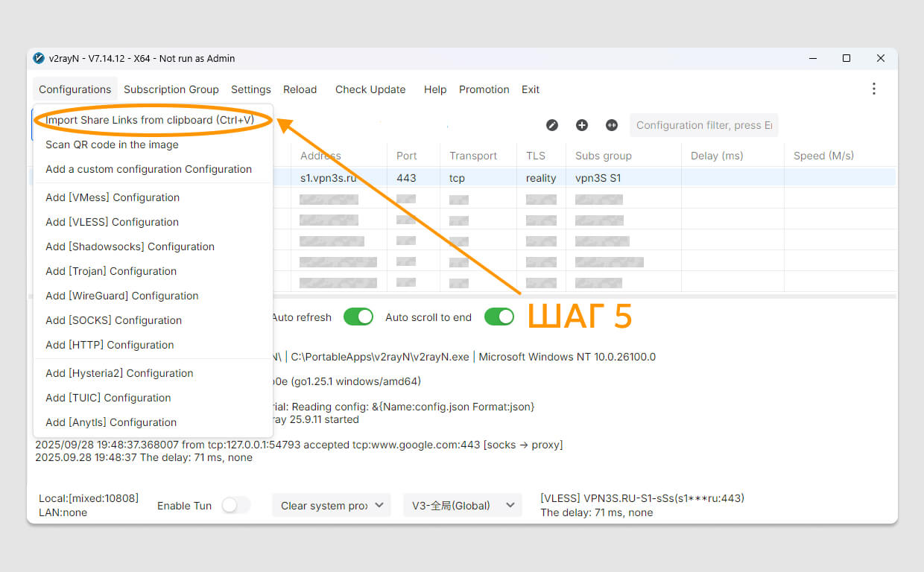Open the Settings menu
Screen dimensions: 924x572
tap(250, 89)
